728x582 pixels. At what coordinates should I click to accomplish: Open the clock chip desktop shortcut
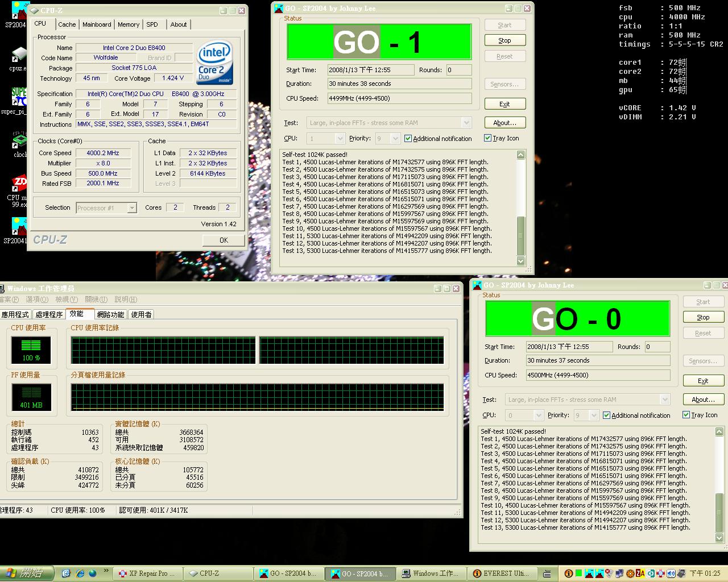tap(19, 145)
